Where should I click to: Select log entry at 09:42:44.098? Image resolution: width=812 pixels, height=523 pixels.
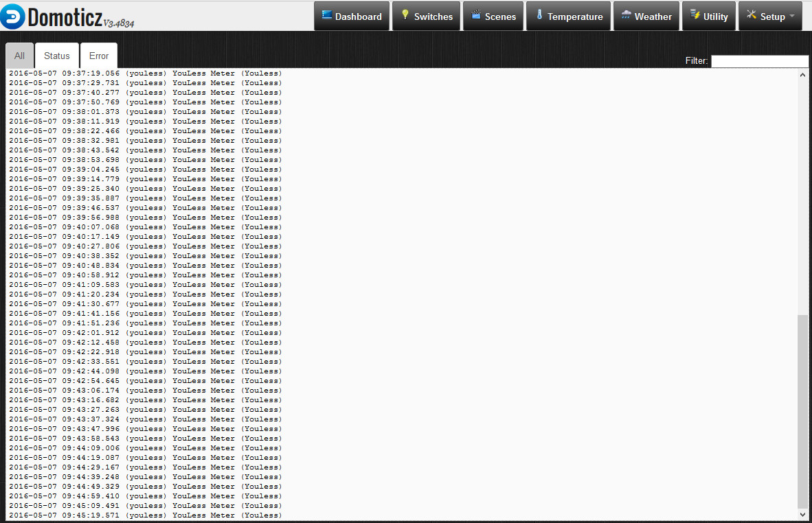146,371
